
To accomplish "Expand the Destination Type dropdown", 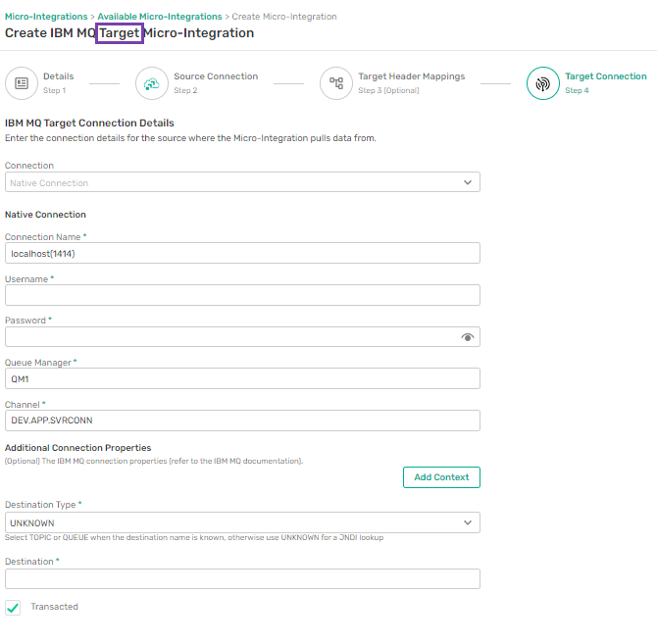I will point(242,522).
